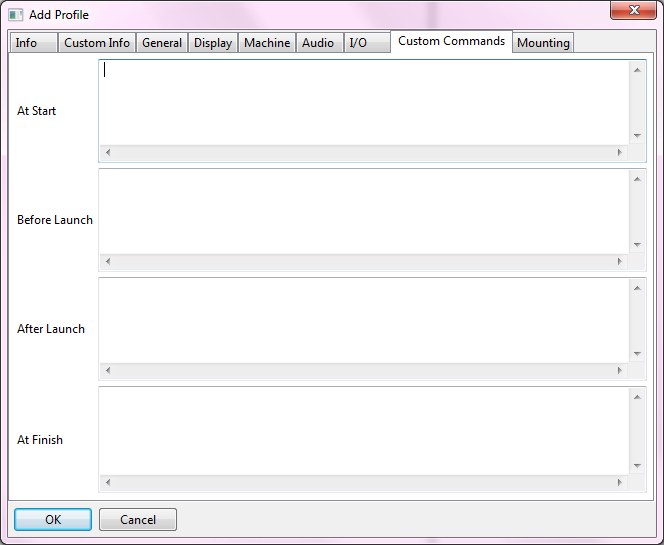This screenshot has width=664, height=545.
Task: Open the Machine tab
Action: [x=267, y=43]
